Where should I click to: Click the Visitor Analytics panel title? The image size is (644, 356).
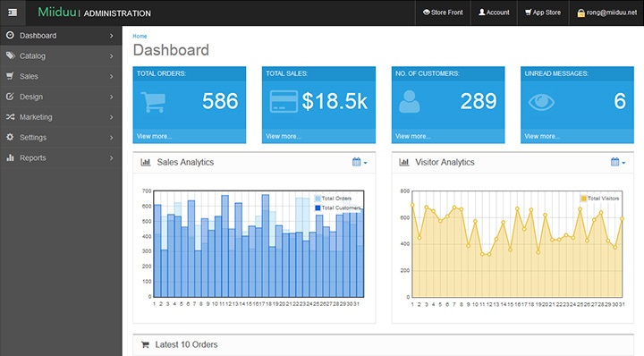pyautogui.click(x=445, y=162)
